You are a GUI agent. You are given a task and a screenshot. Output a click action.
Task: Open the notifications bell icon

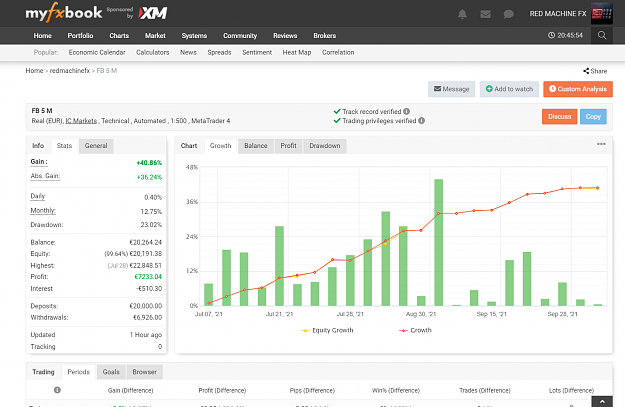click(462, 14)
